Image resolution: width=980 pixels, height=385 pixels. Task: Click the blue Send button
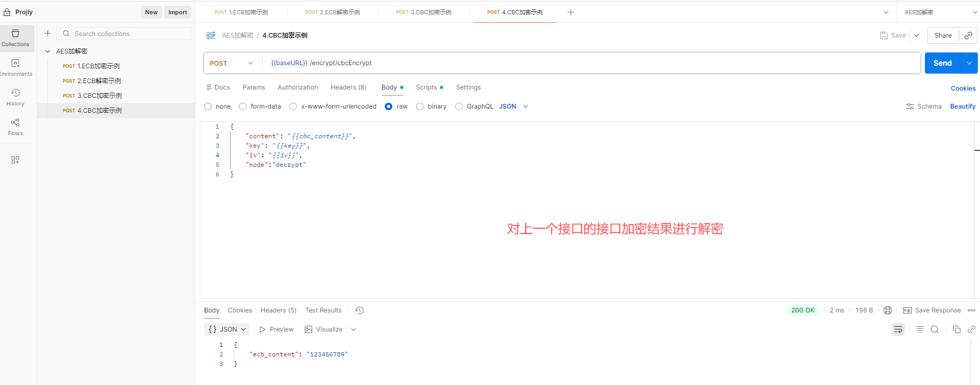[x=942, y=63]
